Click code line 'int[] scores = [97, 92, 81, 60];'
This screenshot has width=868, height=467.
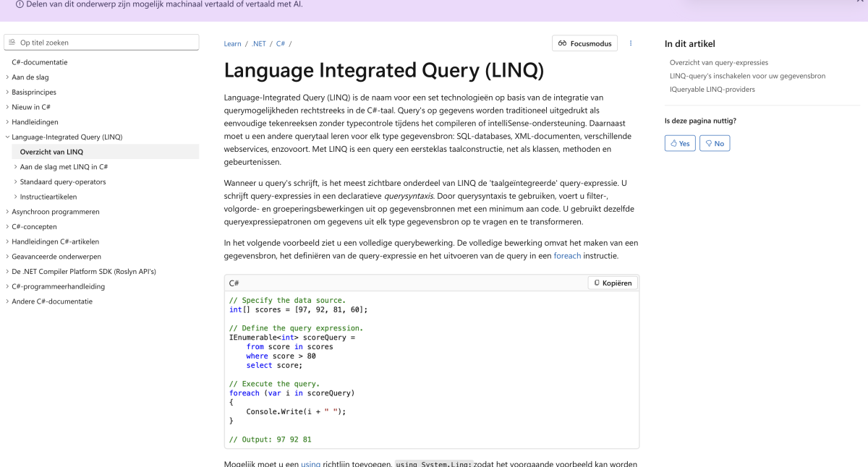(x=299, y=309)
